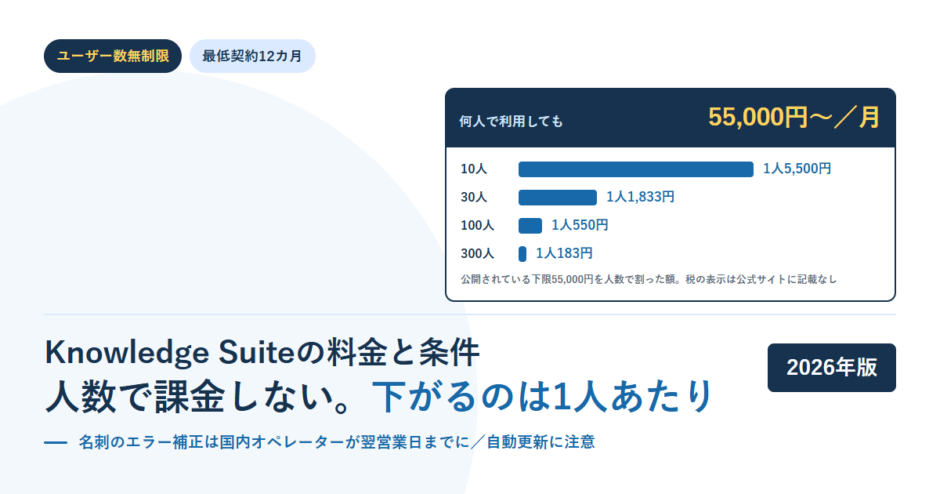Click the 300人 row label
Screen dimensions: 940x494
point(477,254)
